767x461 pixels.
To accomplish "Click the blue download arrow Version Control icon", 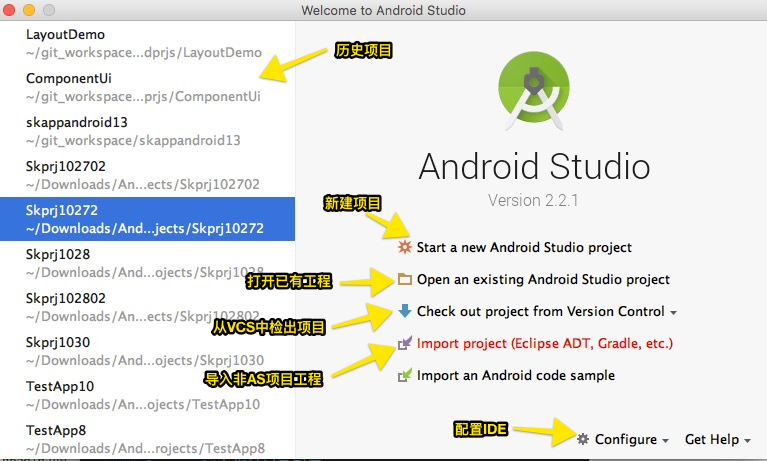I will tap(405, 311).
